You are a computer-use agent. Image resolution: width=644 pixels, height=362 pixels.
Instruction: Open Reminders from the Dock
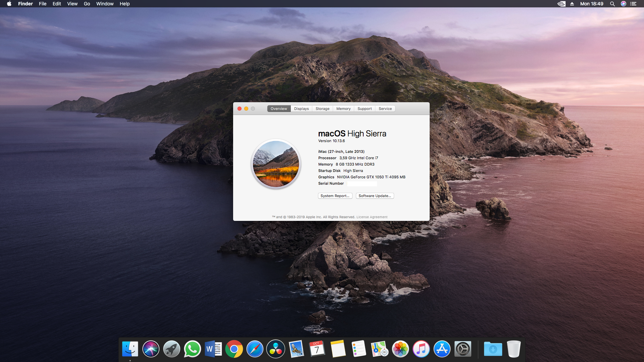tap(359, 349)
